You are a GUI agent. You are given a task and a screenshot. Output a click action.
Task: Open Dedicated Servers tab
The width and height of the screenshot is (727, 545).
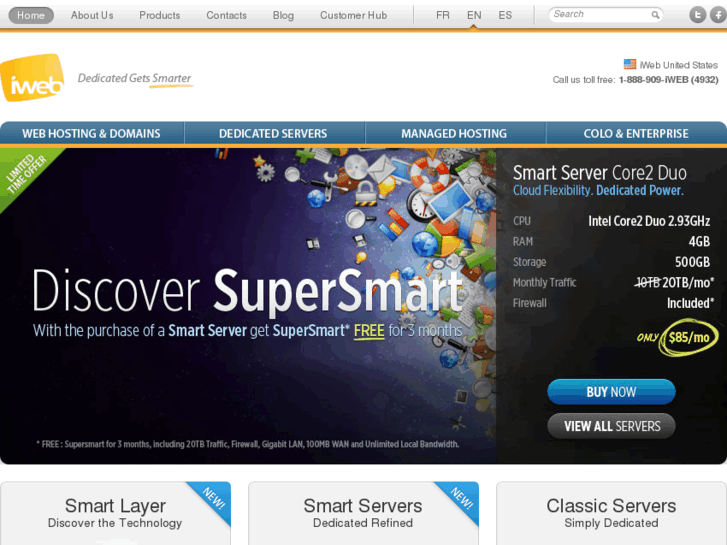click(x=273, y=134)
